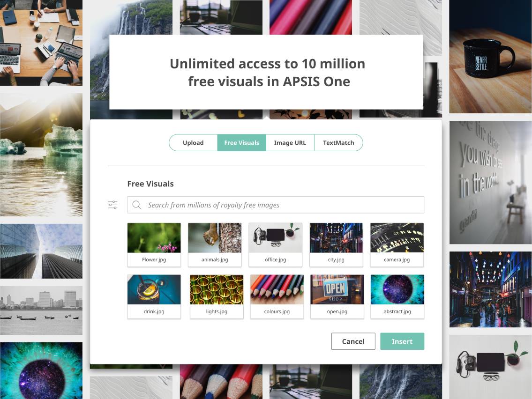Click the Free Visuals section heading
The width and height of the screenshot is (532, 399).
pyautogui.click(x=150, y=184)
